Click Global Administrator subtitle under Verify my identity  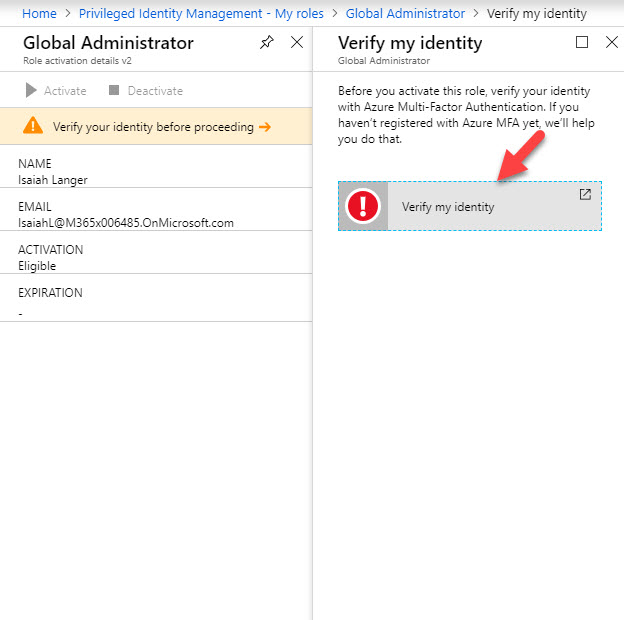click(384, 61)
